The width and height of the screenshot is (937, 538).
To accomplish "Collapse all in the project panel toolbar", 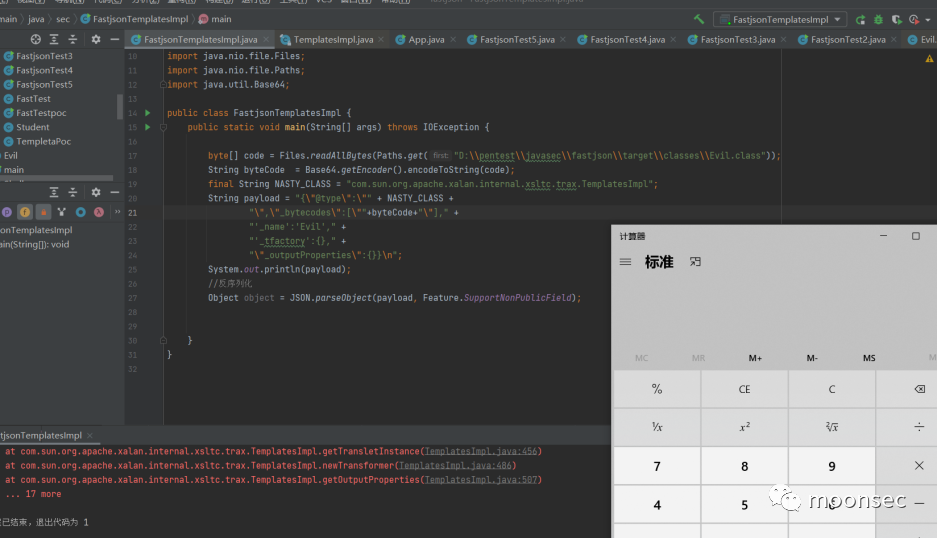I will click(72, 39).
